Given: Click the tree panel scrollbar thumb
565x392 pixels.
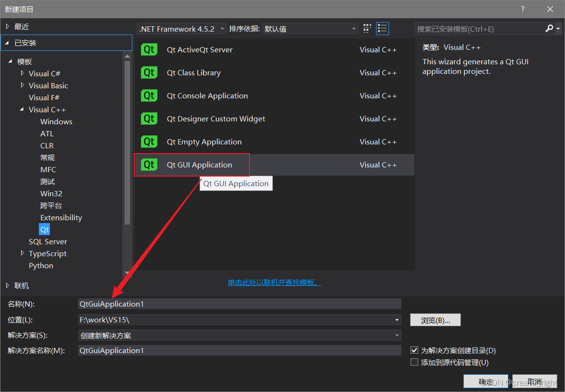Looking at the screenshot, I should 127,143.
